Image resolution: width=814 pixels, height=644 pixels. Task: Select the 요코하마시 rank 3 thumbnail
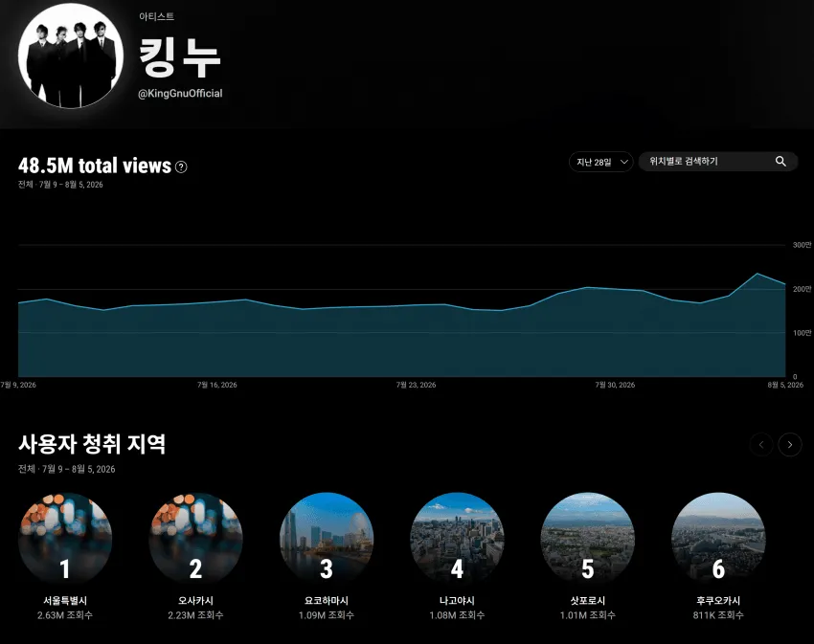tap(327, 539)
